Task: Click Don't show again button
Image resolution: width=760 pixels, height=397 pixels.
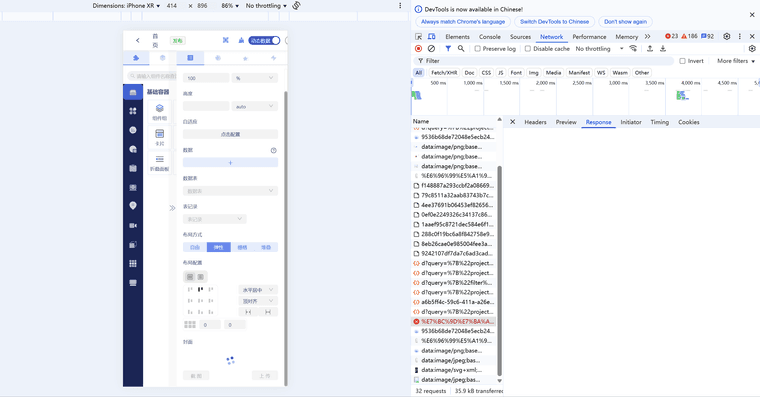Action: [625, 22]
